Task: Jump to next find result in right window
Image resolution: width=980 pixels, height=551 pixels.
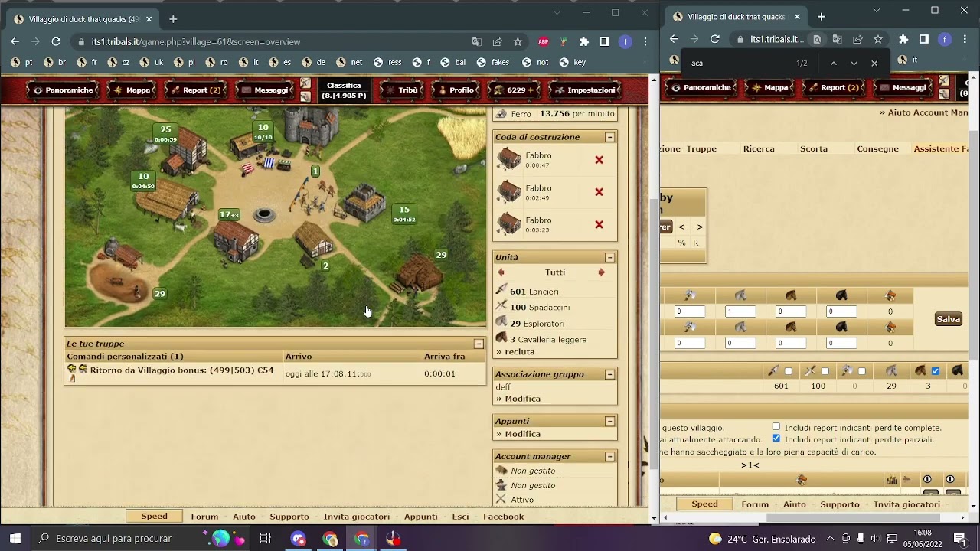Action: [x=854, y=64]
